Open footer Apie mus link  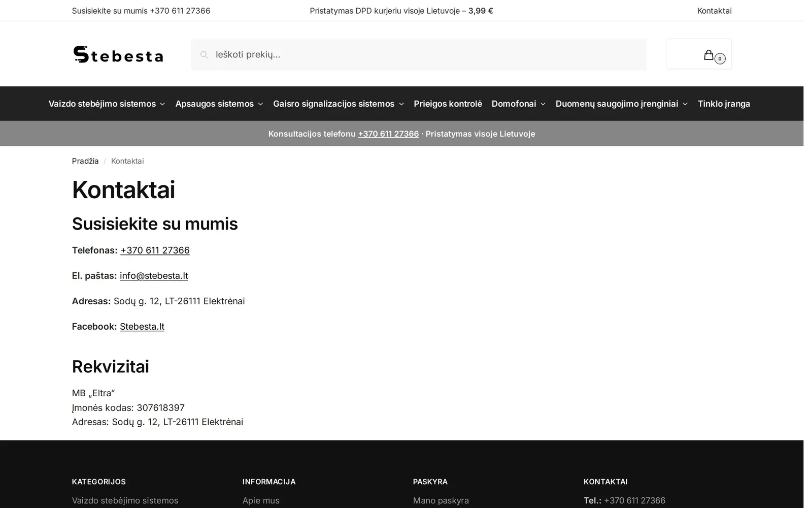[261, 500]
